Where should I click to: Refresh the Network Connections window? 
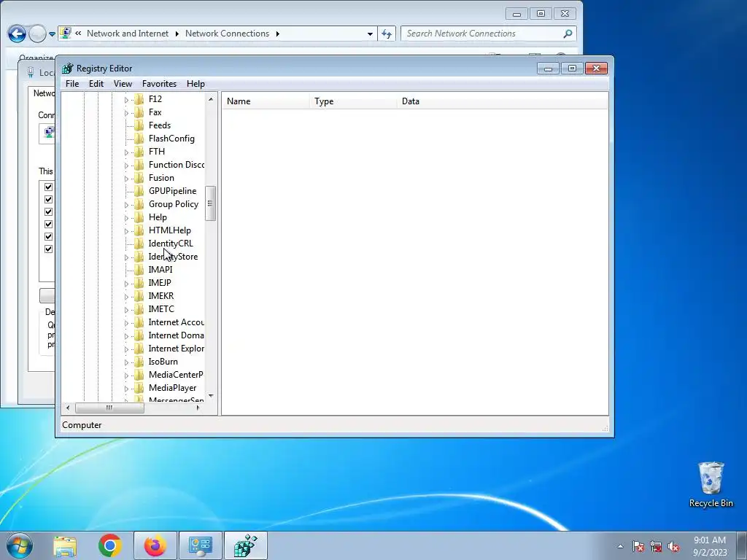(x=387, y=34)
